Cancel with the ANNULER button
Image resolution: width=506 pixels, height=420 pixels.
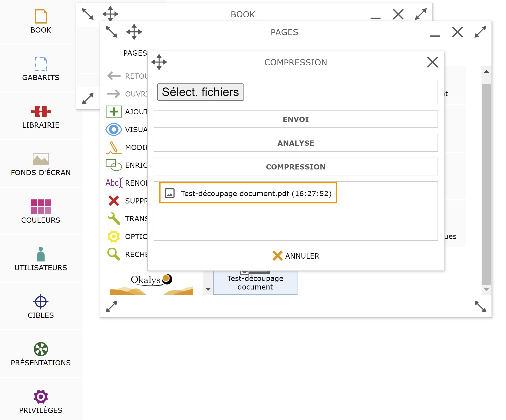coord(296,256)
